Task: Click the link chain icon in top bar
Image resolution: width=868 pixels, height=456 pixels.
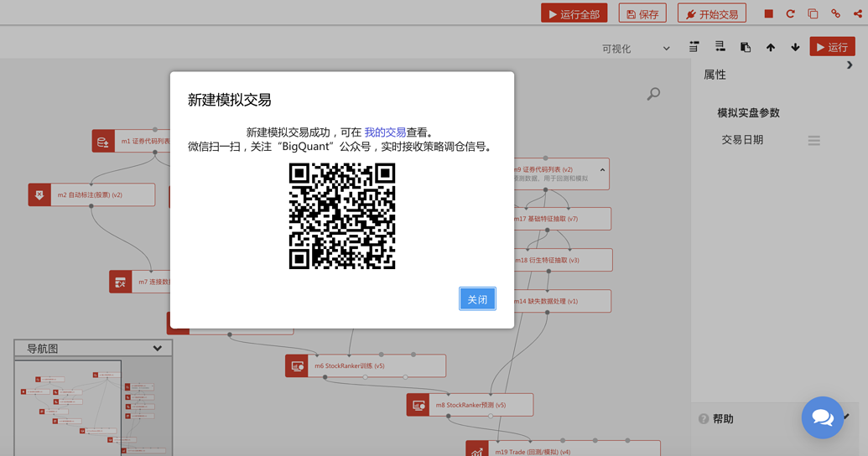Action: click(x=835, y=13)
